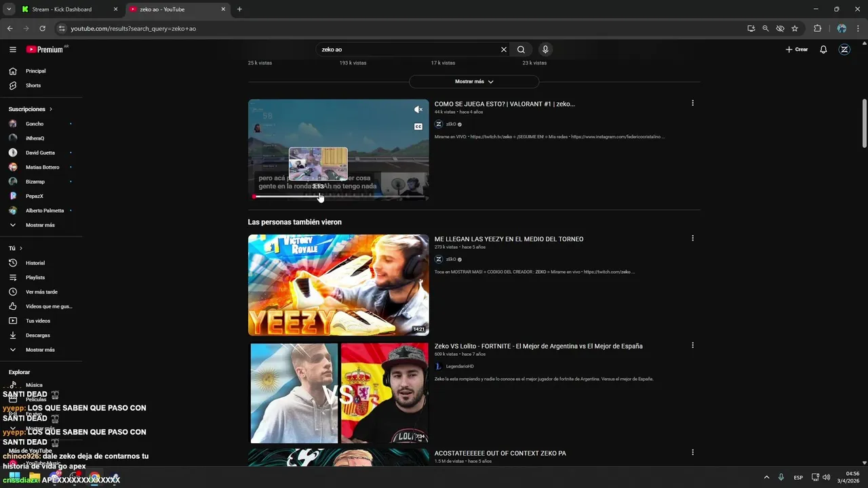Open Chrome three-dot menu
The height and width of the screenshot is (488, 868).
[859, 28]
